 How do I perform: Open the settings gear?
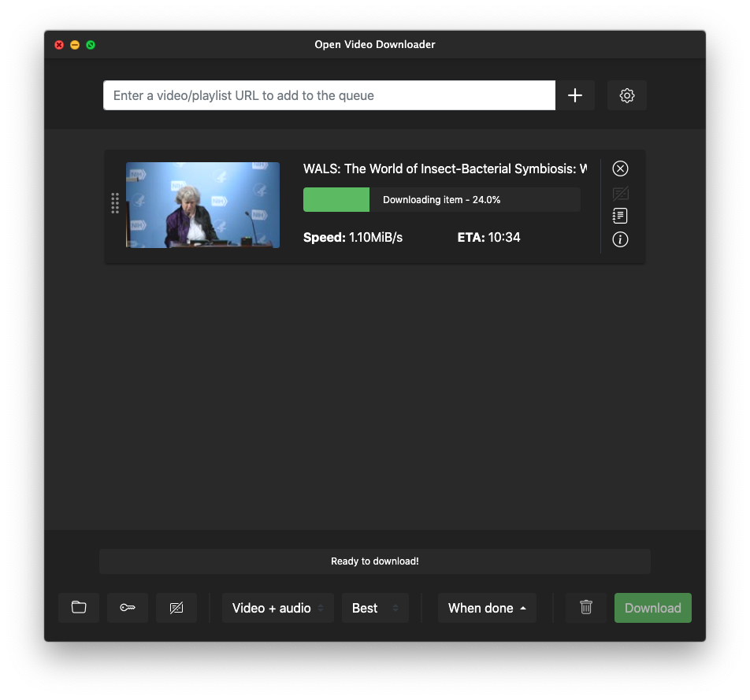pos(626,95)
